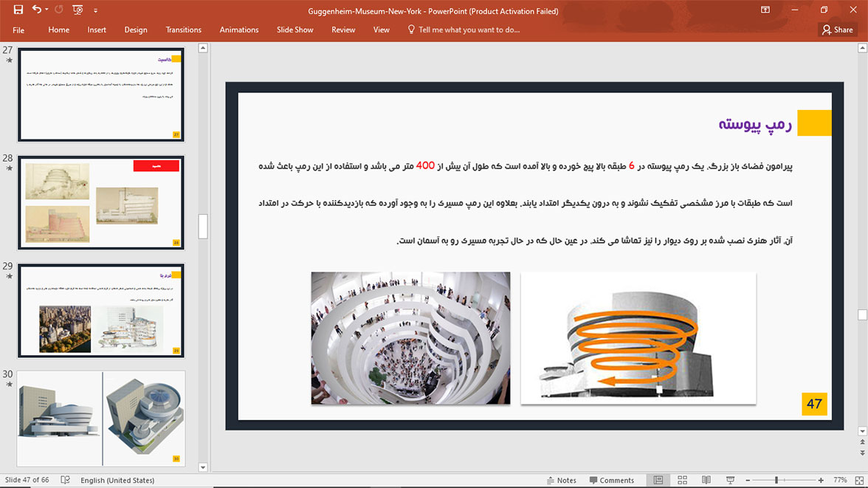Click the View tab
Viewport: 868px width, 488px height.
pyautogui.click(x=381, y=30)
